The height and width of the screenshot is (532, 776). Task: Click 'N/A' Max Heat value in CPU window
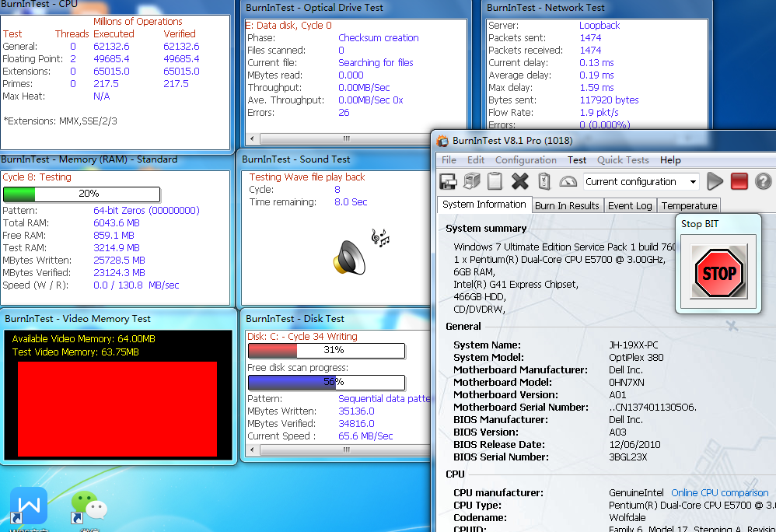pos(101,96)
